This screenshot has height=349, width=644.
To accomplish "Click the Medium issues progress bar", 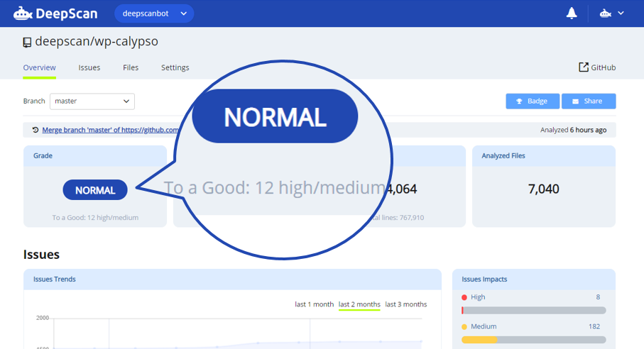I will coord(533,340).
